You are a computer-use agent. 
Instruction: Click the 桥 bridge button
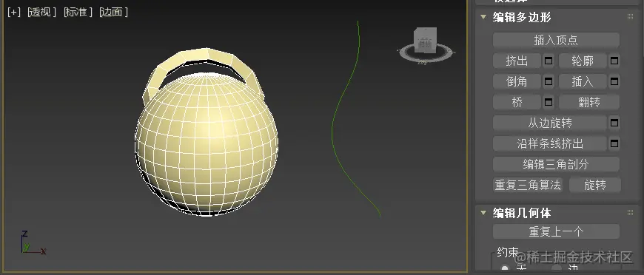[517, 102]
